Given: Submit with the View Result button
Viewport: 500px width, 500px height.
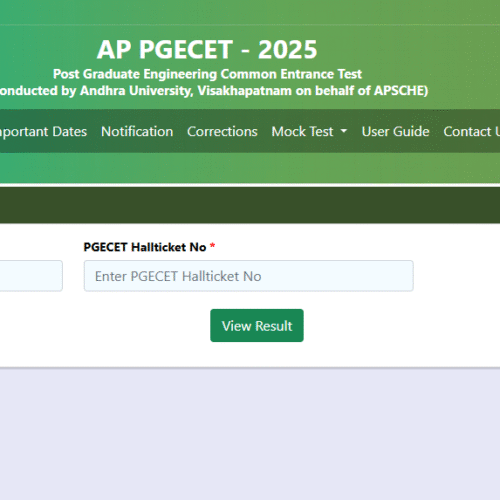Looking at the screenshot, I should pyautogui.click(x=257, y=325).
